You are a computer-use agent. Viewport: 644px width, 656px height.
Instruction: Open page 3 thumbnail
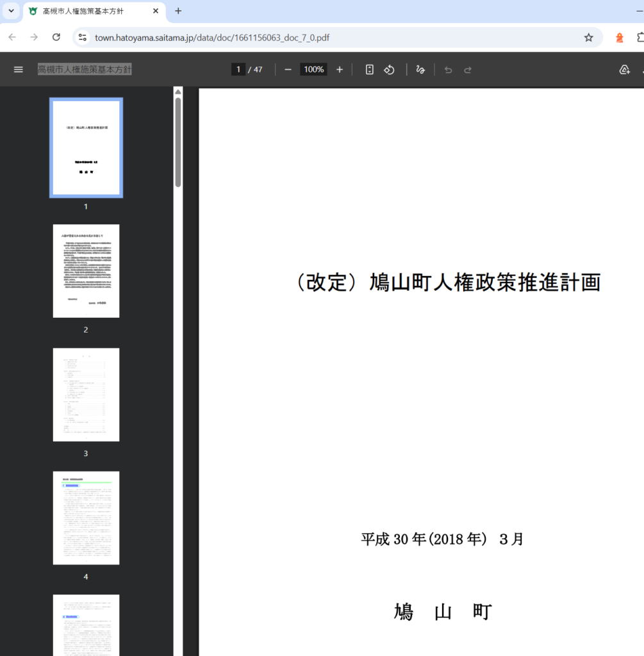[86, 395]
